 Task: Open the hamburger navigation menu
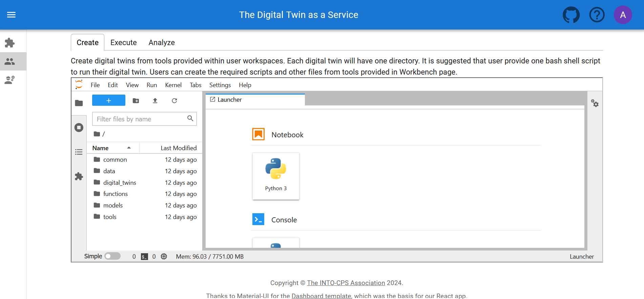tap(11, 15)
